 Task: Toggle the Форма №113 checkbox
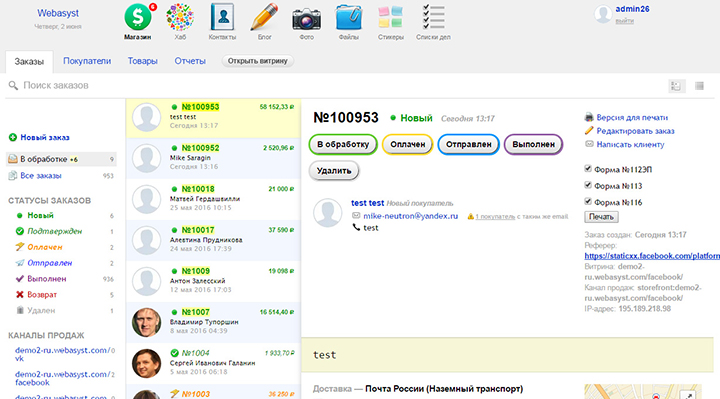[588, 185]
